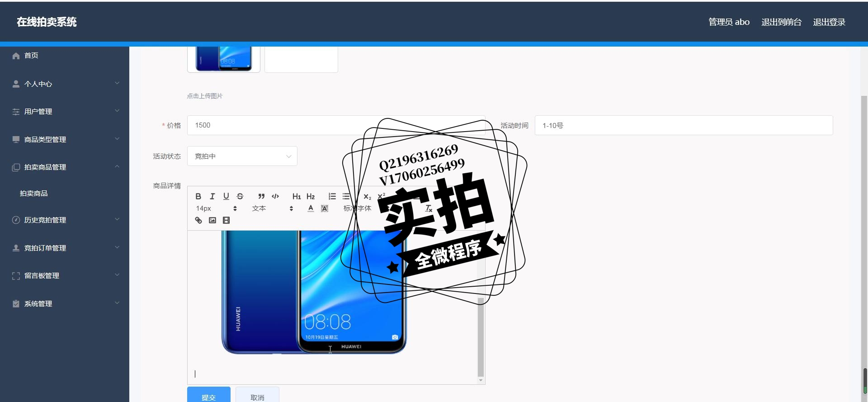
Task: Click 退出到前台 link
Action: (x=781, y=22)
